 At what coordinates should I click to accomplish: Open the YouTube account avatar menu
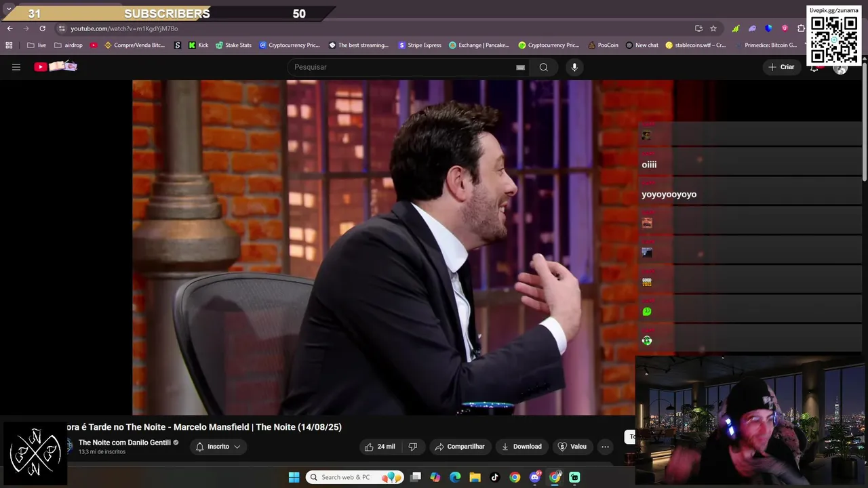(840, 67)
